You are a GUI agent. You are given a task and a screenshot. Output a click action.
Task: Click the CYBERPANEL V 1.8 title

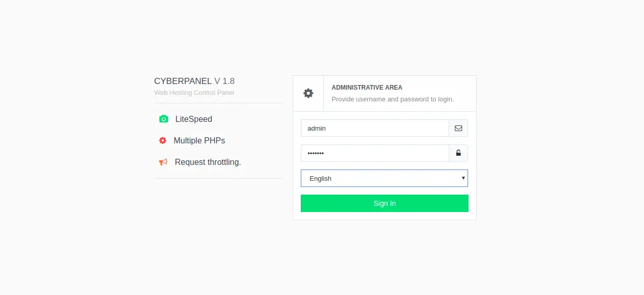pyautogui.click(x=194, y=81)
